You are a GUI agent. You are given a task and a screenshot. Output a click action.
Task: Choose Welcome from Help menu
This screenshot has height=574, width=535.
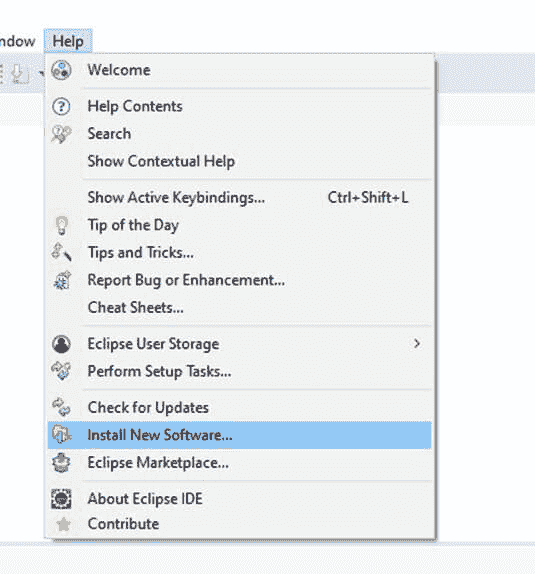click(x=239, y=70)
